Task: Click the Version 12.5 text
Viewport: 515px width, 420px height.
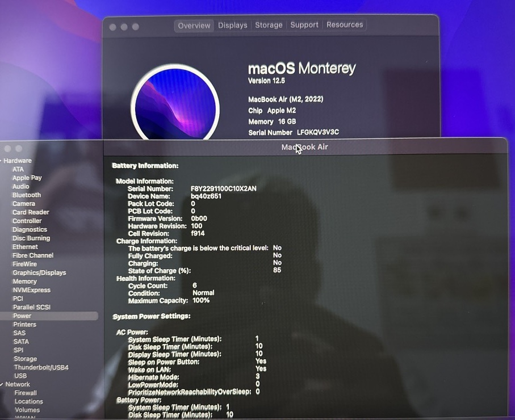Action: click(266, 81)
